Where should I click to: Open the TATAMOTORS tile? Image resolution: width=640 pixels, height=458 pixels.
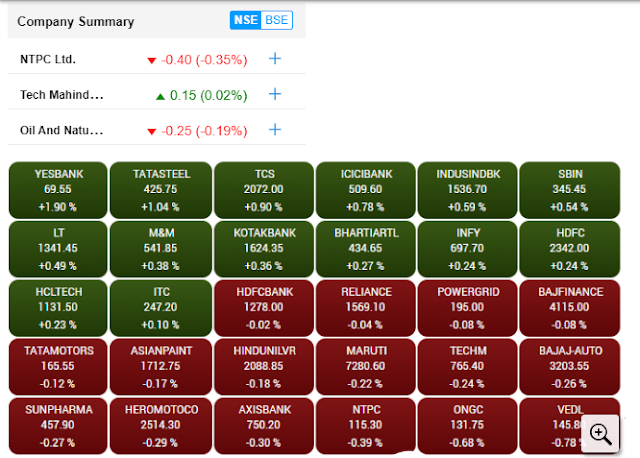coord(58,367)
